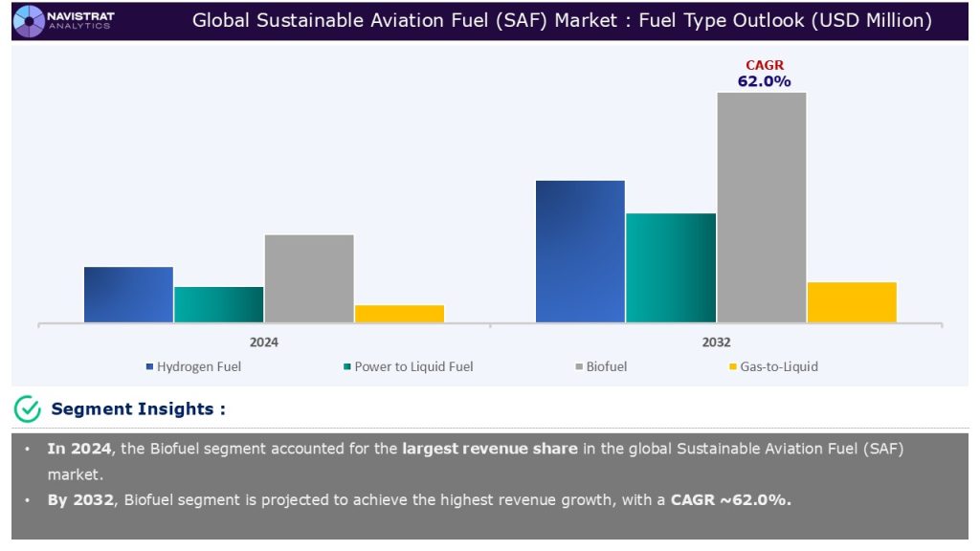This screenshot has height=551, width=980.
Task: Click the 'Hydrogen Fuel' legend text
Action: [x=199, y=366]
